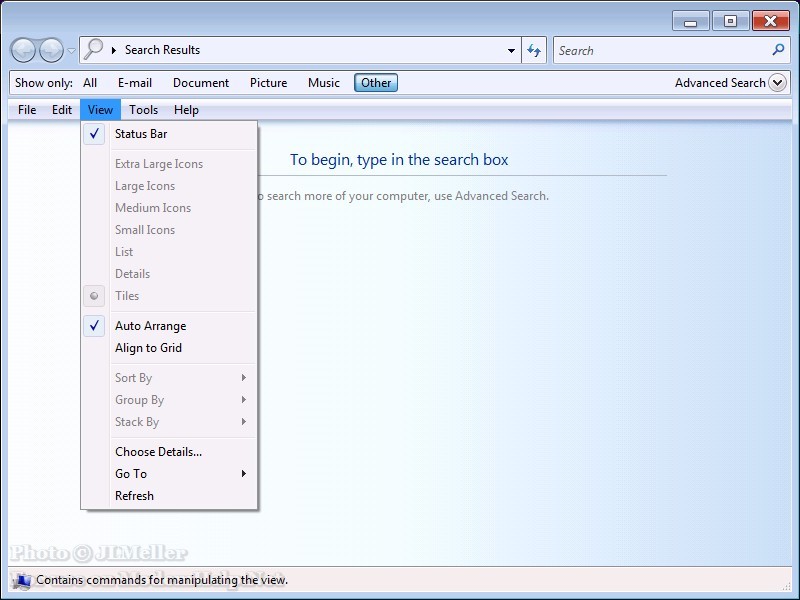Viewport: 800px width, 600px height.
Task: Toggle Align to Grid option
Action: pyautogui.click(x=169, y=347)
